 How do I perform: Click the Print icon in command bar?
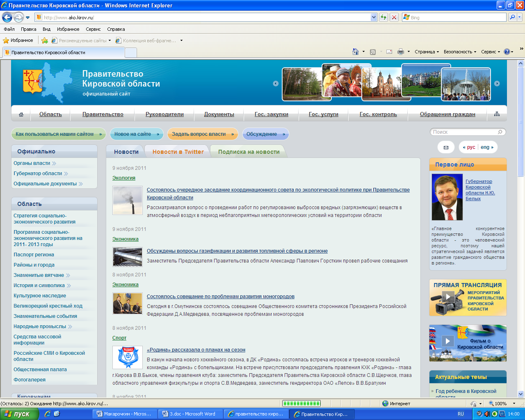tap(401, 52)
